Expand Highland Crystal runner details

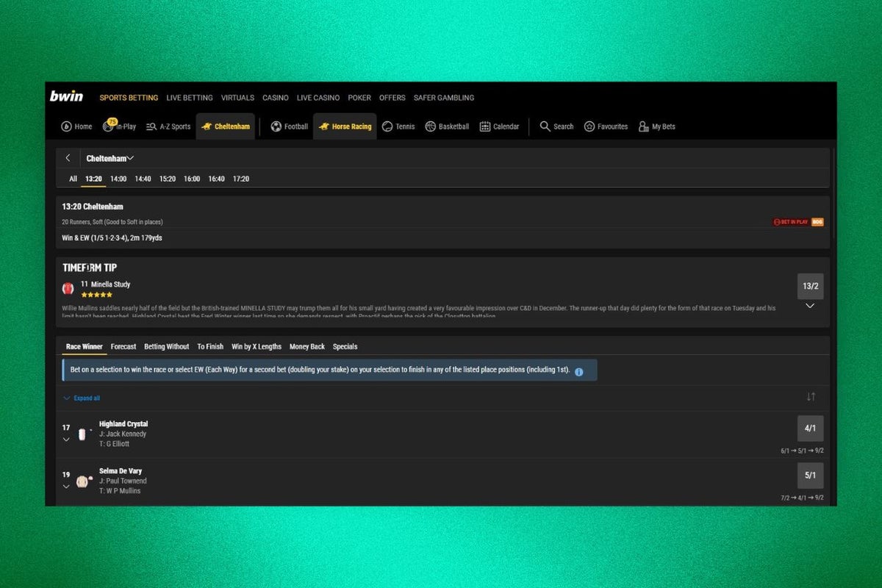coord(66,440)
